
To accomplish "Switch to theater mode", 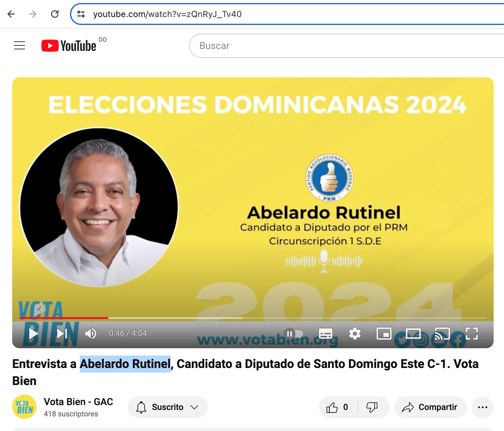I will tap(413, 334).
